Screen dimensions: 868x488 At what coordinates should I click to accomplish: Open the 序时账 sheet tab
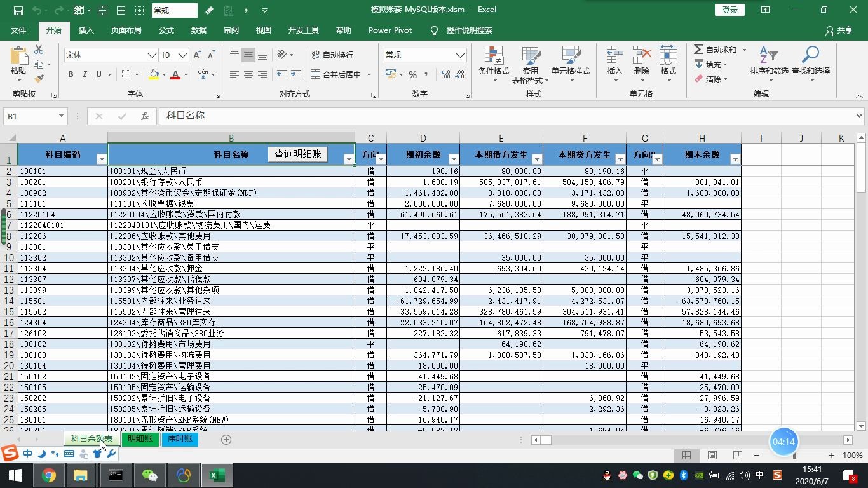pyautogui.click(x=180, y=439)
